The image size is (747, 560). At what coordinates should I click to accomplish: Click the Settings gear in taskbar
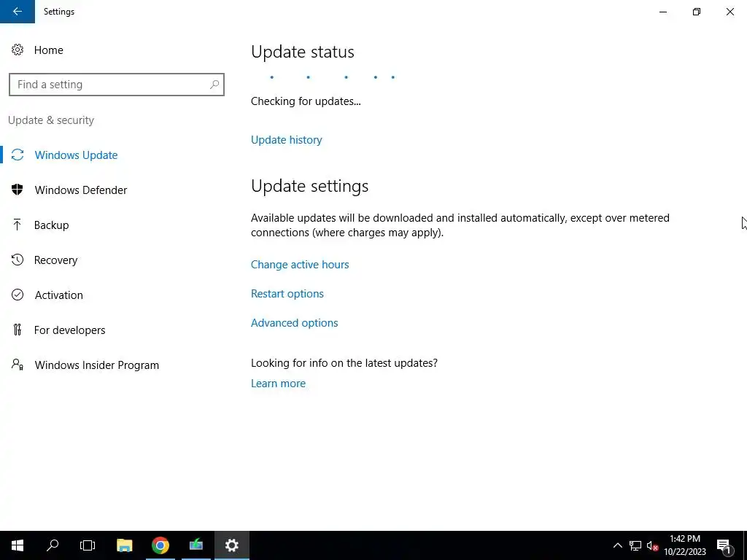[231, 545]
